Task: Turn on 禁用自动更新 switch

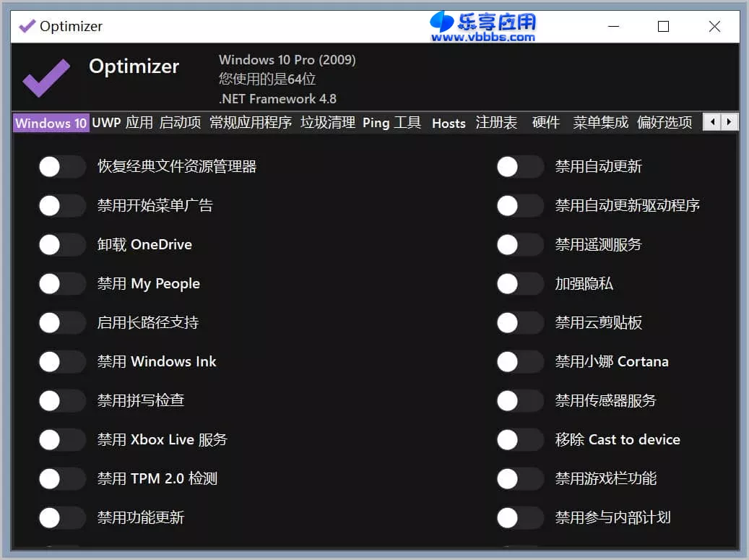Action: (x=520, y=166)
